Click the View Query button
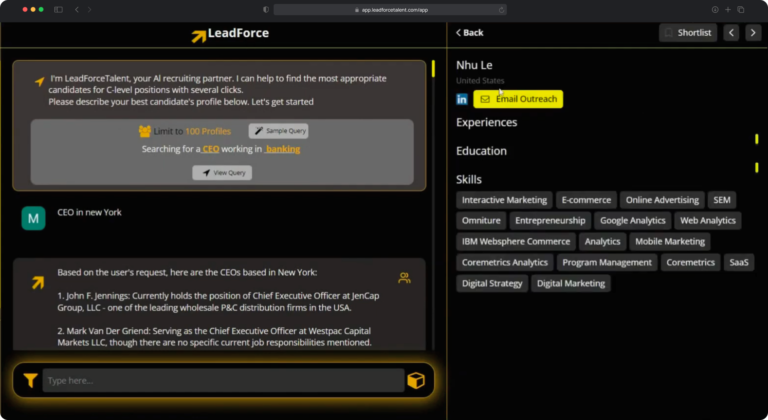The height and width of the screenshot is (420, 768). 222,173
